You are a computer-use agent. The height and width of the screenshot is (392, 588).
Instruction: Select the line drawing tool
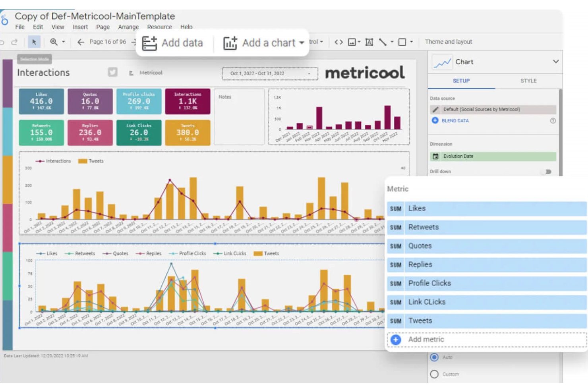tap(383, 41)
